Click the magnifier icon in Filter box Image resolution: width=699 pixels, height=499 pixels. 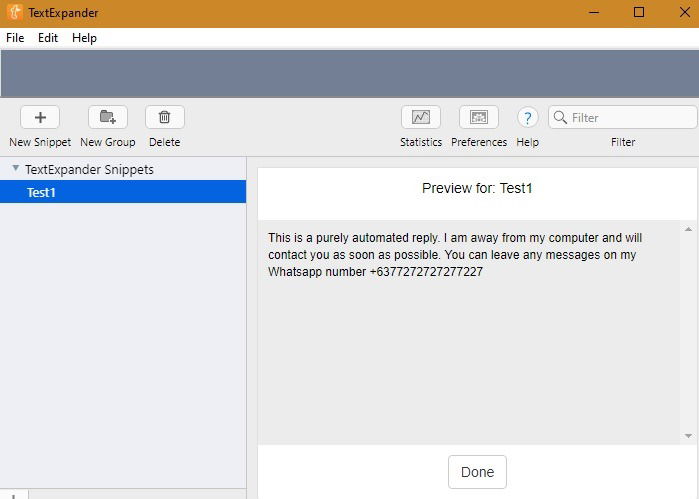click(x=560, y=117)
